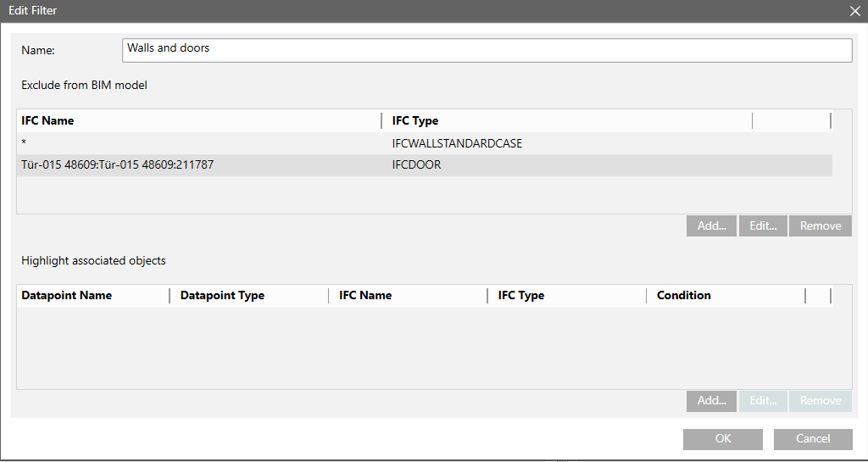868x462 pixels.
Task: Remove the selected Exclude from BIM entry
Action: coord(820,225)
